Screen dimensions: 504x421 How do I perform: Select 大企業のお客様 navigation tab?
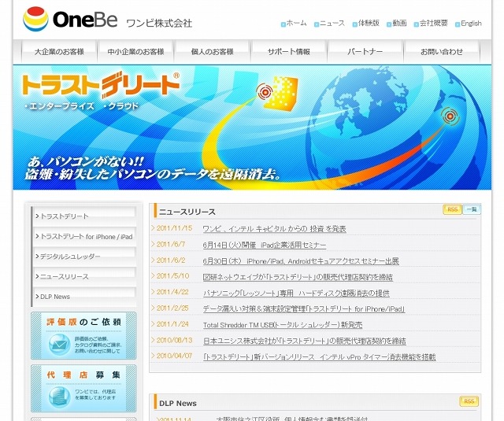tap(59, 52)
